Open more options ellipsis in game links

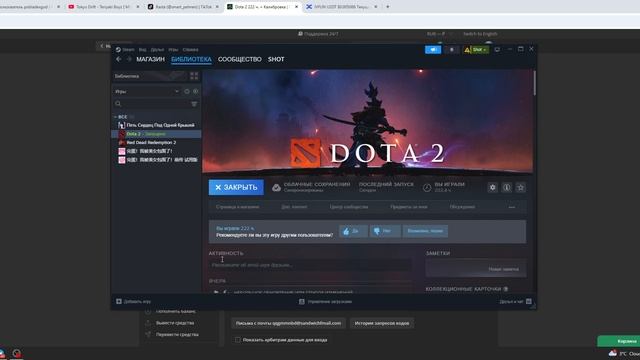pyautogui.click(x=511, y=207)
